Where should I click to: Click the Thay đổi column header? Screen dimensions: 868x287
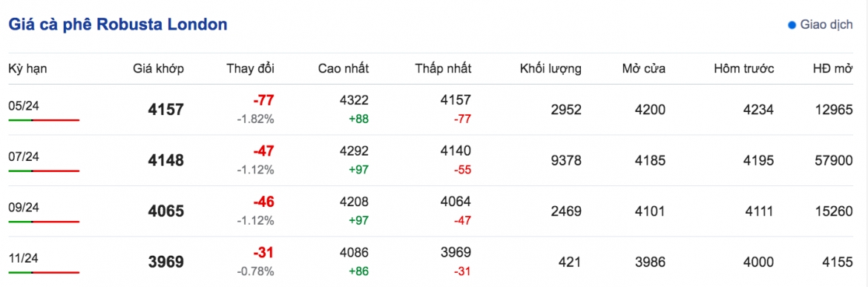(250, 68)
